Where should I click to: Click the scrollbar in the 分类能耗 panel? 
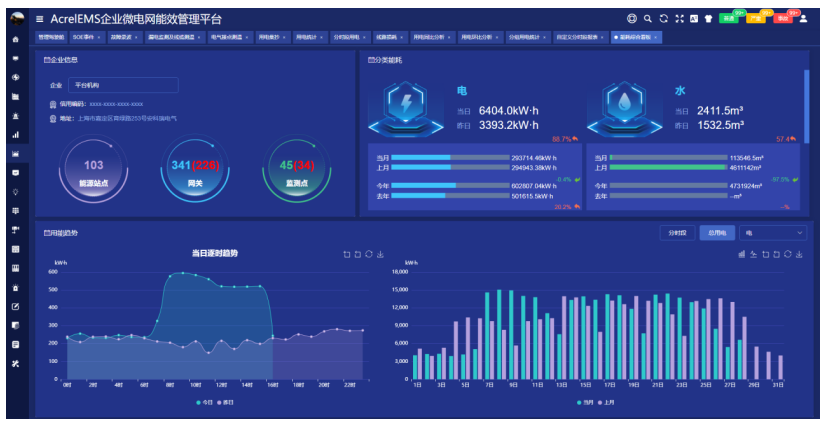(807, 105)
